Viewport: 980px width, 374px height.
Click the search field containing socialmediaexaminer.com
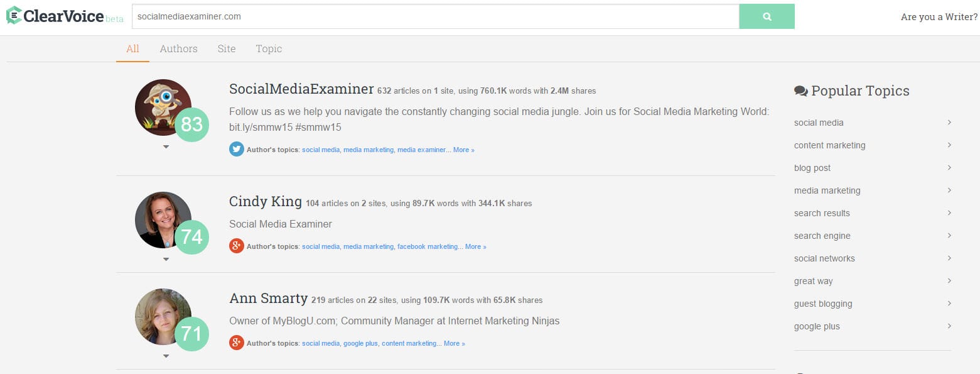pyautogui.click(x=435, y=16)
